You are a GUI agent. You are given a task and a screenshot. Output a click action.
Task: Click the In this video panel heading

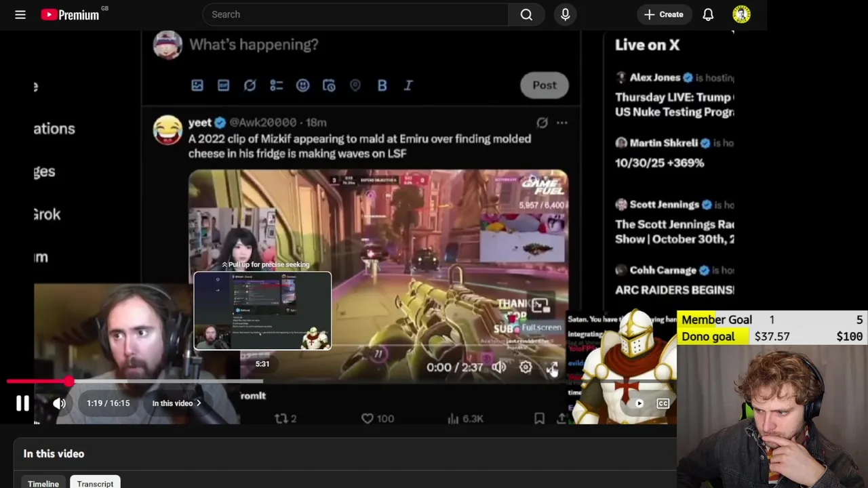[54, 454]
